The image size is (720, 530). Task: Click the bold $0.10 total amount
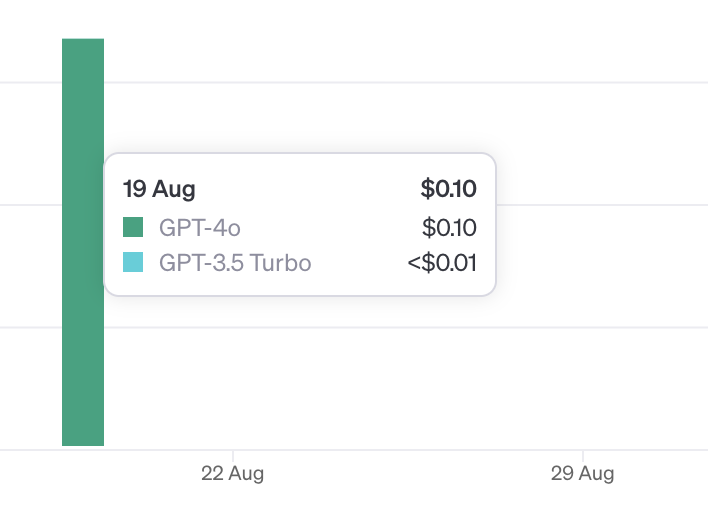[x=448, y=189]
